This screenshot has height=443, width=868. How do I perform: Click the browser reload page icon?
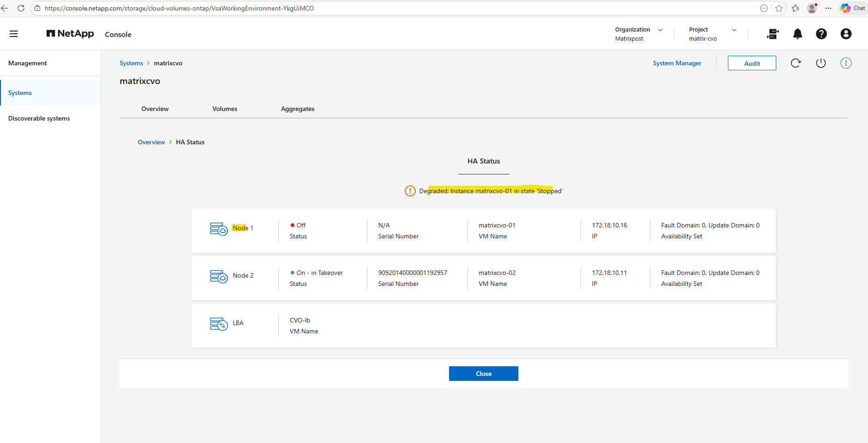pyautogui.click(x=21, y=8)
